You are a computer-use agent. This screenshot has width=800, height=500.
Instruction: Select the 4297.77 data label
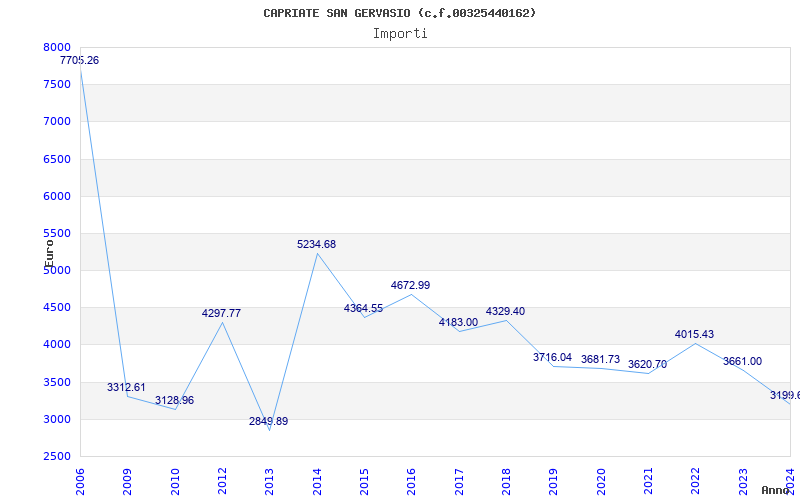point(221,313)
